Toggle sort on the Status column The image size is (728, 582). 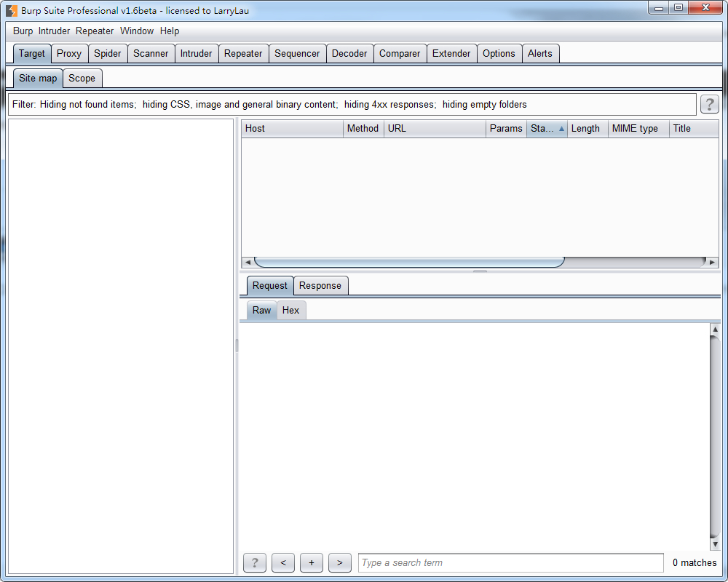point(547,129)
